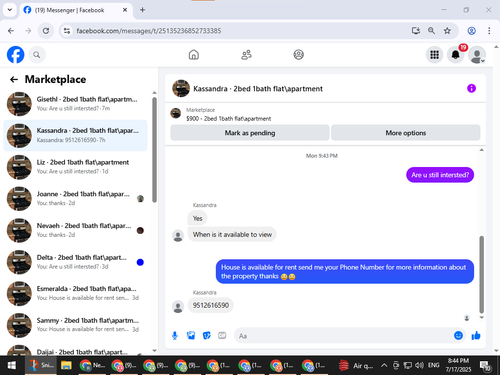Open notifications bell with 19 badge
500x375 pixels.
pos(456,55)
